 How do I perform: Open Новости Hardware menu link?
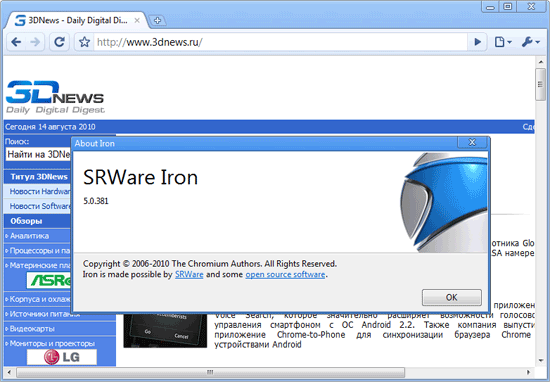(40, 192)
